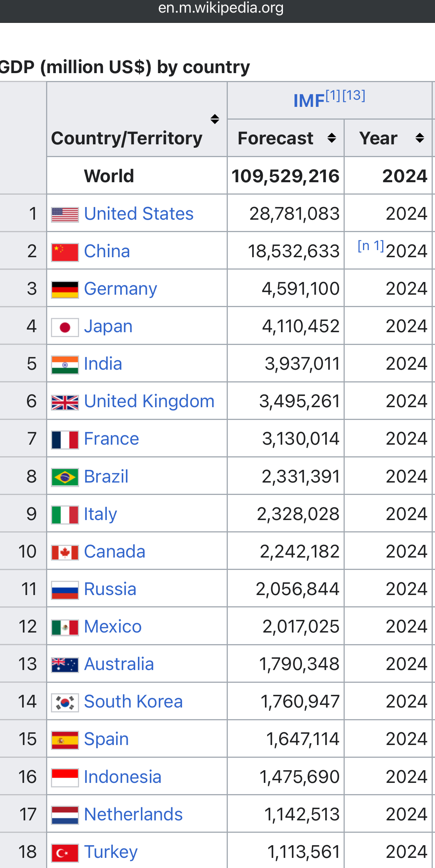Click the Japan flag icon
Screen dimensions: 435x868
[x=65, y=327]
